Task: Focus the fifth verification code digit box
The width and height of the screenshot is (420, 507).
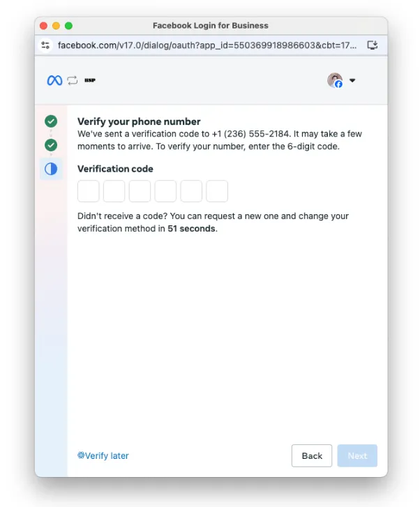Action: click(x=191, y=191)
